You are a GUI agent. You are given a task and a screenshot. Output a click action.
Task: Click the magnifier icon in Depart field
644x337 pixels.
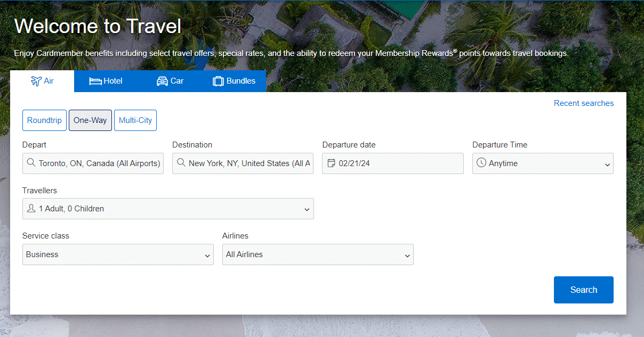31,163
